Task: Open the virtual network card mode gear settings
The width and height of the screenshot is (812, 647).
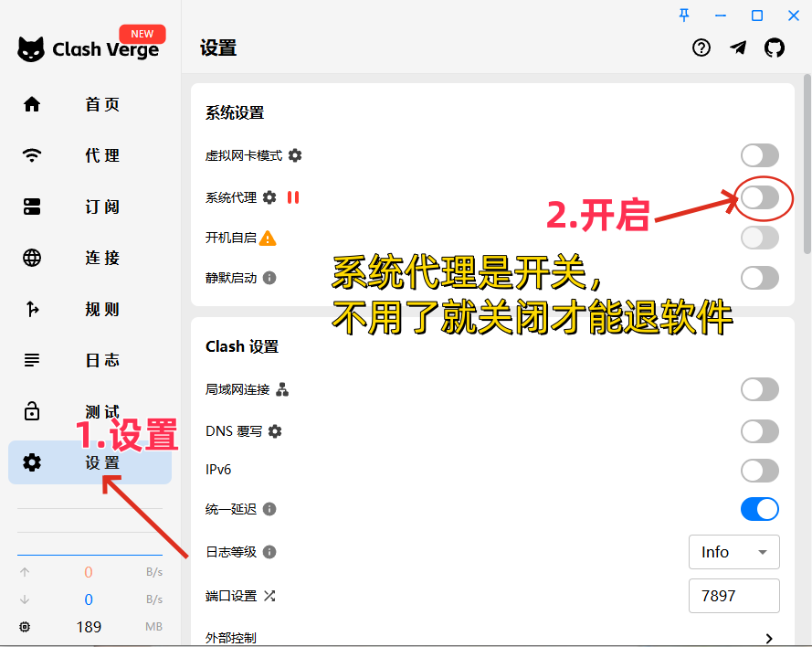Action: (x=295, y=155)
